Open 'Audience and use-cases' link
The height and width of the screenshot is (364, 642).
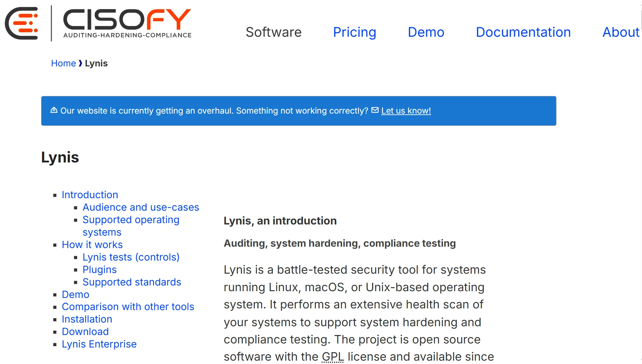point(141,207)
